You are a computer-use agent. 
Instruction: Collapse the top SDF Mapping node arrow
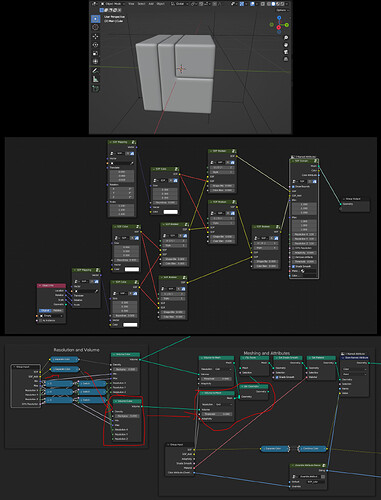[110, 142]
